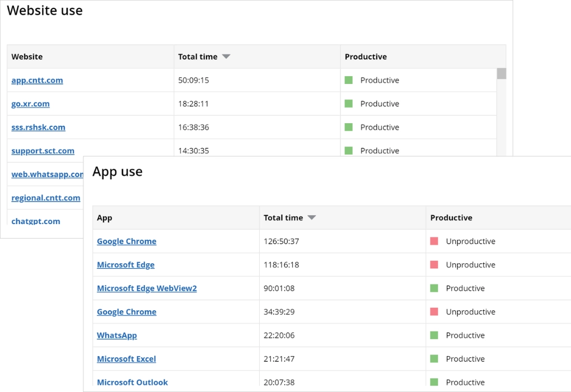Viewport: 571px width, 392px height.
Task: Open the WhatsApp app link
Action: (116, 335)
